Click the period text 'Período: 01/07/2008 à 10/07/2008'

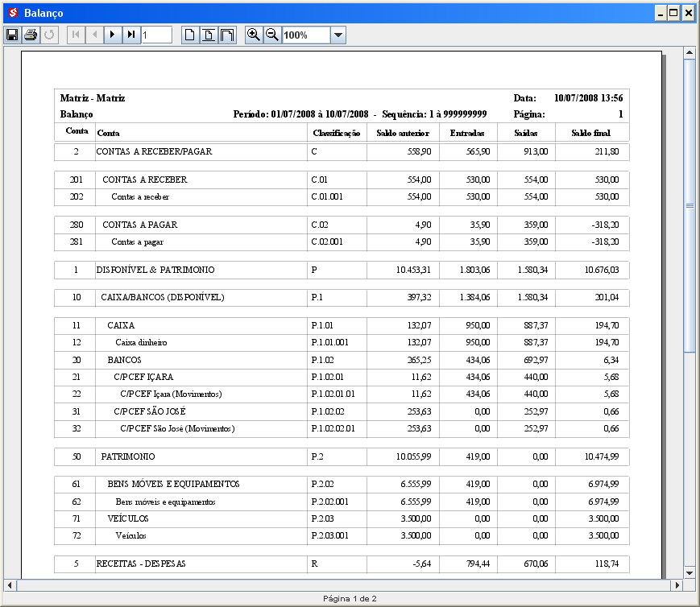tap(300, 114)
